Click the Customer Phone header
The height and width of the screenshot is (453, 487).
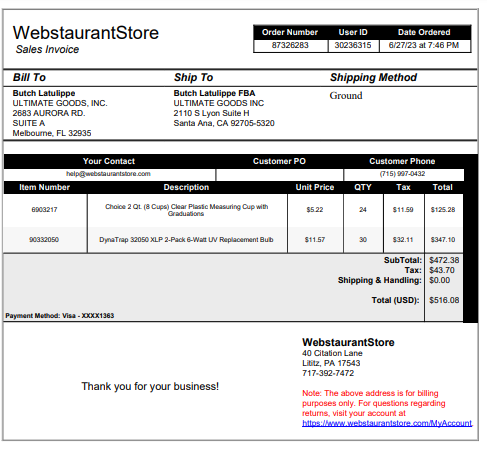point(402,161)
